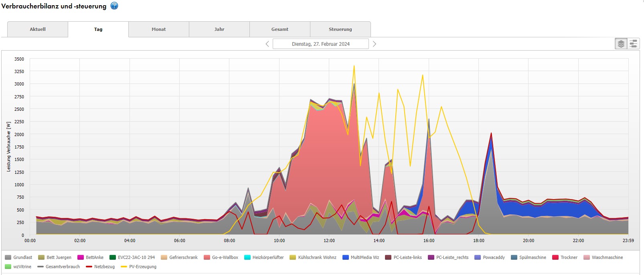Open the Steuerung tab
644x275 pixels.
[x=340, y=29]
